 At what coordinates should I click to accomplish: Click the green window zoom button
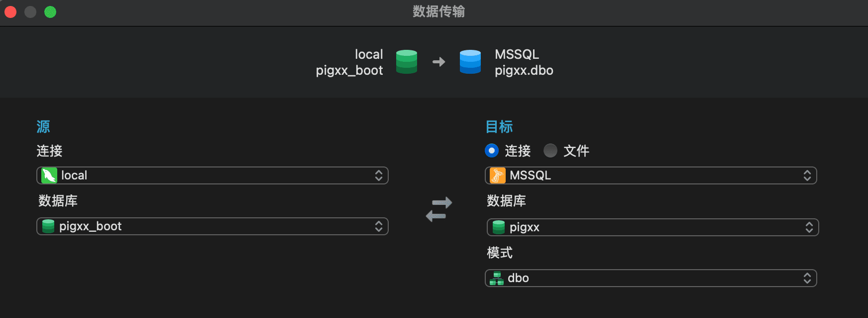coord(50,12)
